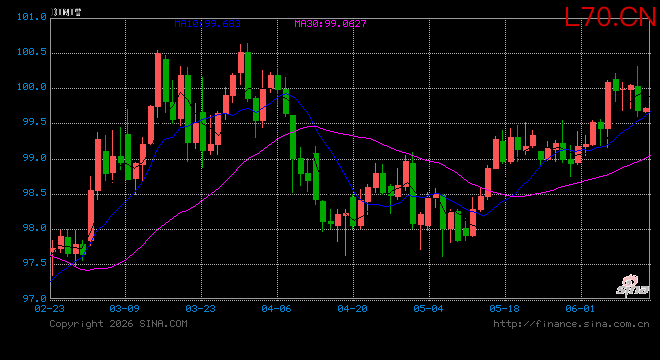Click the 100.0 price axis label
The height and width of the screenshot is (360, 660).
pos(32,87)
